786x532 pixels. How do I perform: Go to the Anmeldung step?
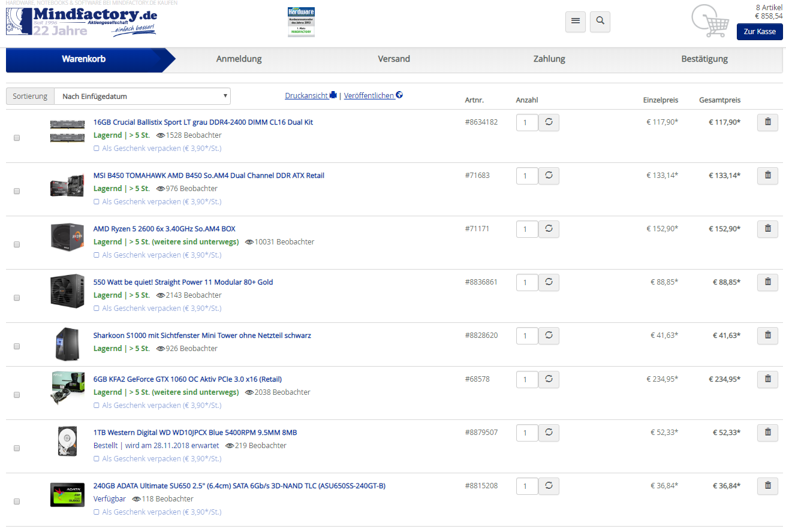click(239, 59)
